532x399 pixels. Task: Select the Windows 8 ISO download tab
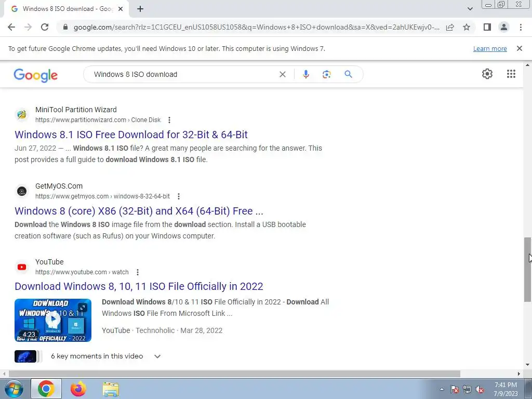[66, 9]
